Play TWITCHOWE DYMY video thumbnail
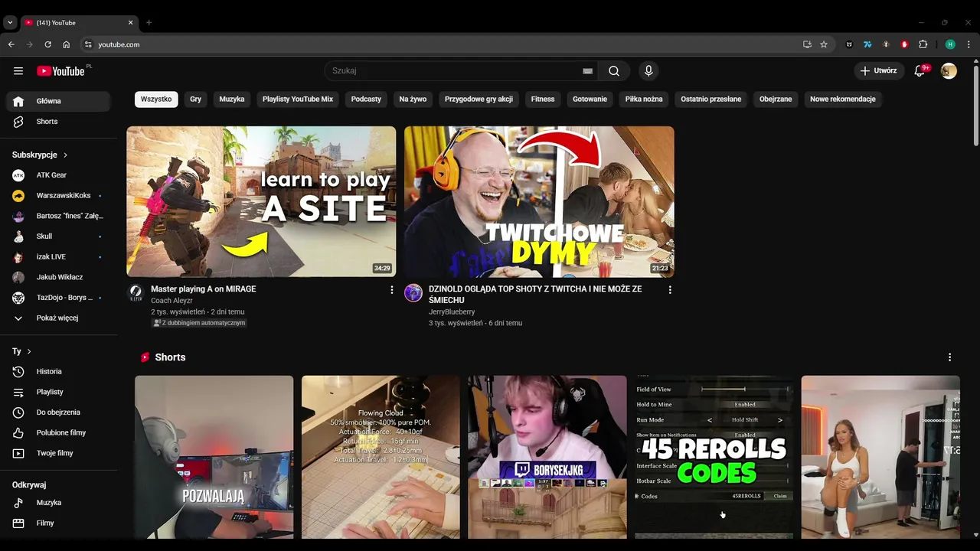This screenshot has width=980, height=551. 539,201
